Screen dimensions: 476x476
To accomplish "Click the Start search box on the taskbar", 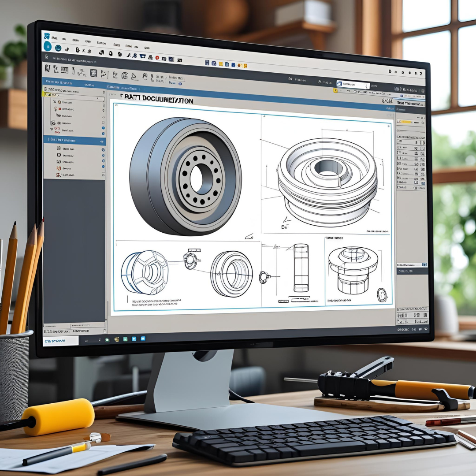I will pyautogui.click(x=60, y=341).
